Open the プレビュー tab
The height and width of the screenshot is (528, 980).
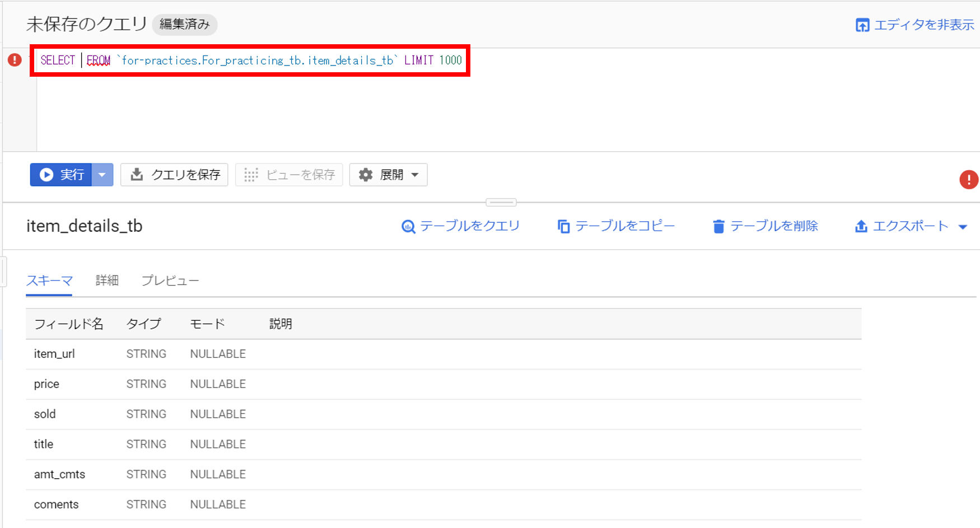[170, 281]
